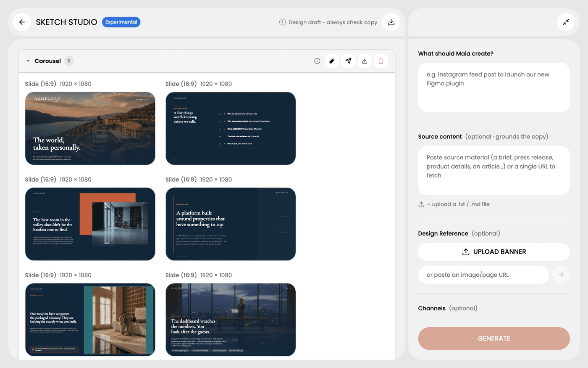Open the dashboard watches the numbers slide
Image resolution: width=588 pixels, height=368 pixels.
pyautogui.click(x=231, y=320)
